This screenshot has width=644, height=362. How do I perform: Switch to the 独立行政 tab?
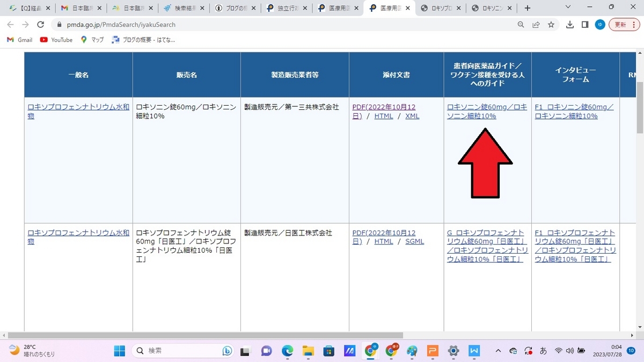286,8
